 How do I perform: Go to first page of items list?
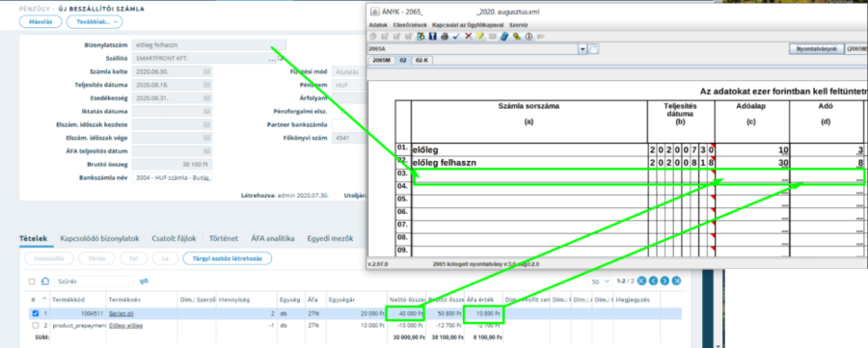(642, 281)
